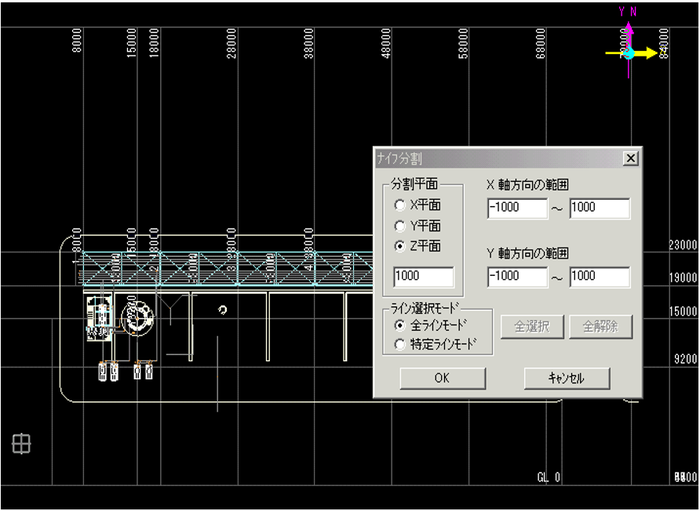Focus the Y-axis range minimum field

(x=517, y=277)
